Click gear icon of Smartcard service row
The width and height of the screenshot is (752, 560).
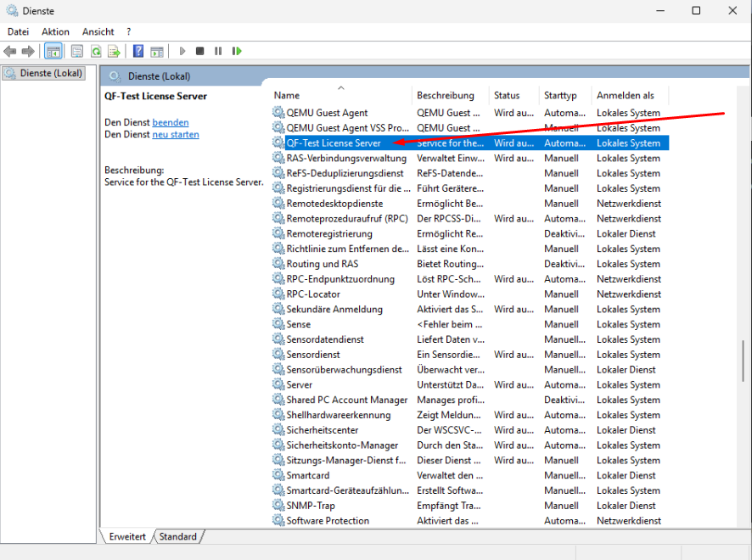point(278,475)
